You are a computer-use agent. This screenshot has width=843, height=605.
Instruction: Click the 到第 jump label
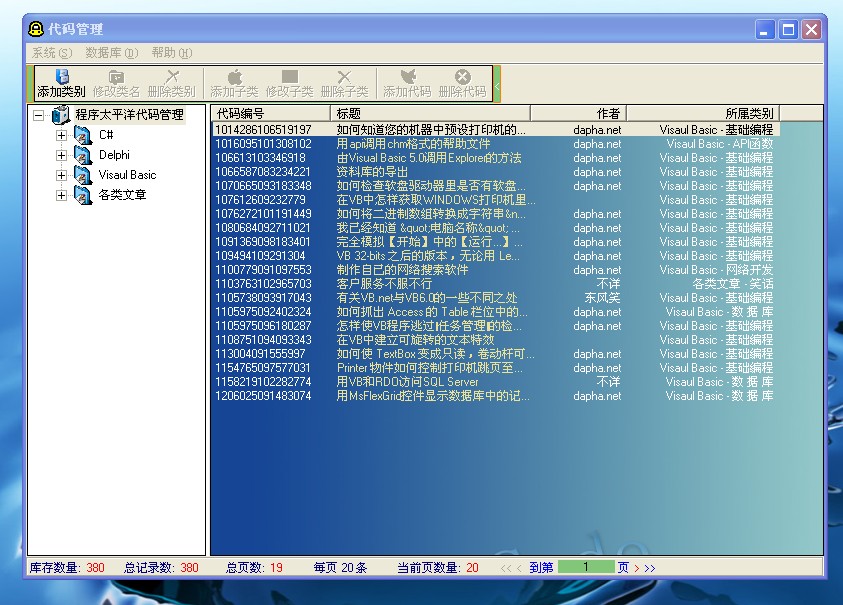(x=541, y=567)
